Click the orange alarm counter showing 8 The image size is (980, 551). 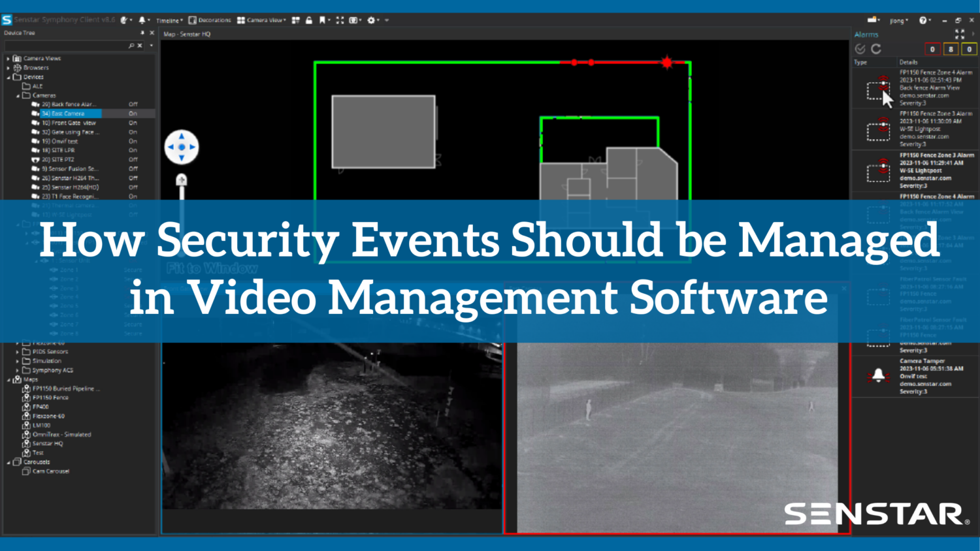pos(951,48)
